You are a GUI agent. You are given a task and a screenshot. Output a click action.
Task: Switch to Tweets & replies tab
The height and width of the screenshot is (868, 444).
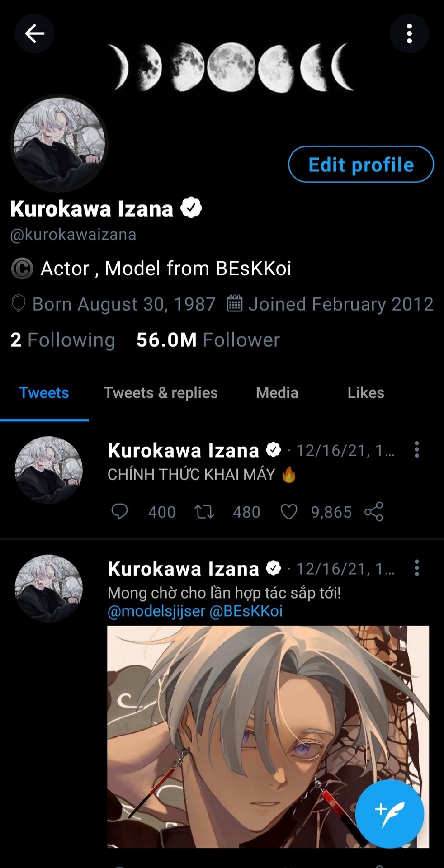(161, 392)
